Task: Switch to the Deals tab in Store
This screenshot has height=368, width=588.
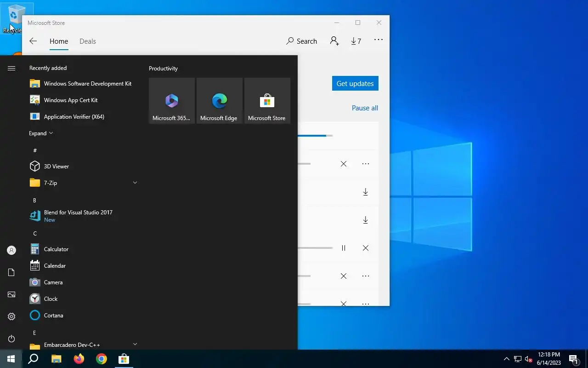Action: tap(88, 41)
